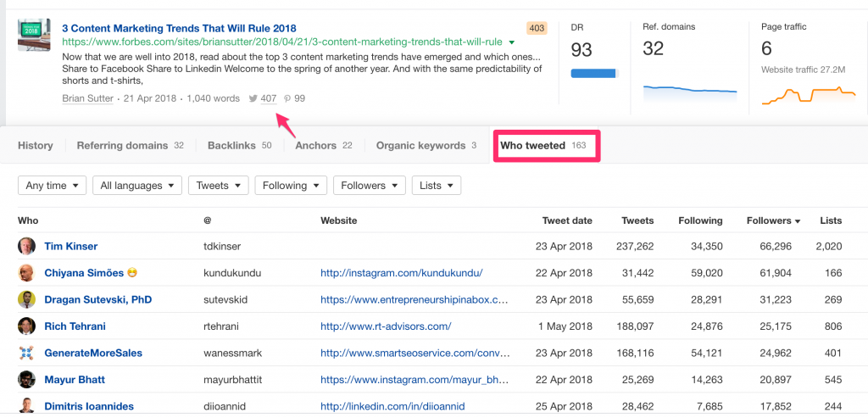Click Rich Tehrani's avatar
868x418 pixels.
pyautogui.click(x=26, y=326)
